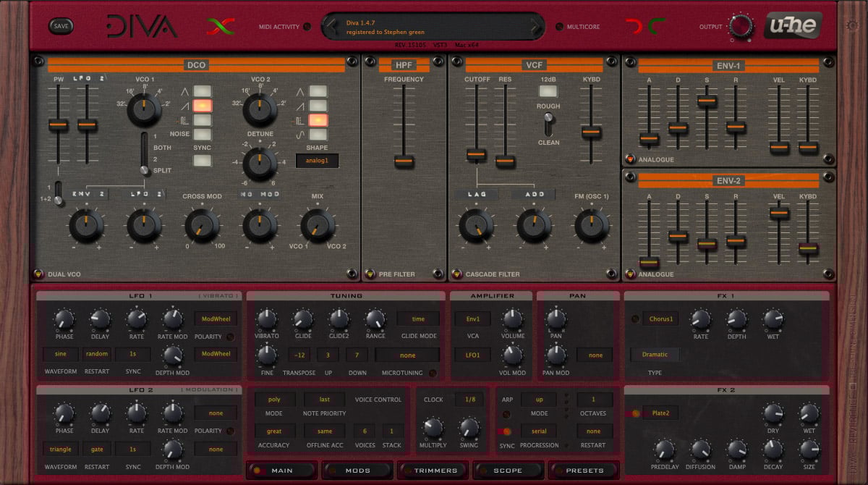
Task: Open the LFO 1 restart random dropdown
Action: tap(97, 354)
